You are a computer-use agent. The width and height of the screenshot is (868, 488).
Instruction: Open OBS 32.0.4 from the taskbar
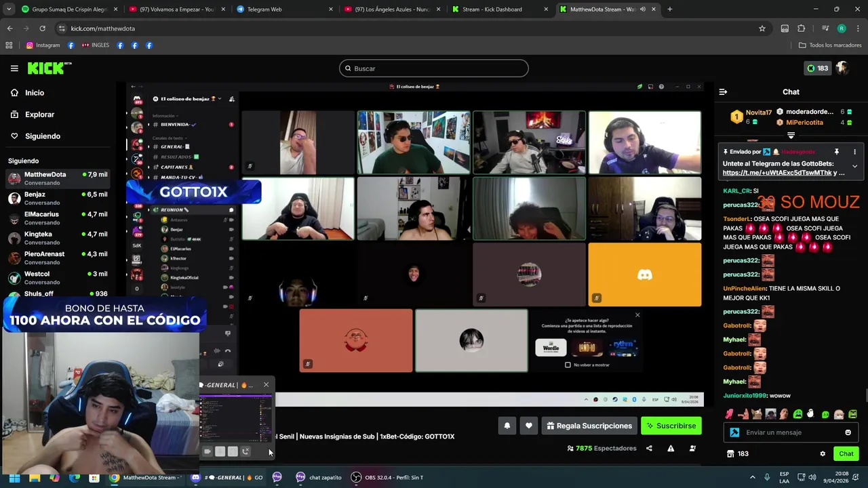coord(387,477)
